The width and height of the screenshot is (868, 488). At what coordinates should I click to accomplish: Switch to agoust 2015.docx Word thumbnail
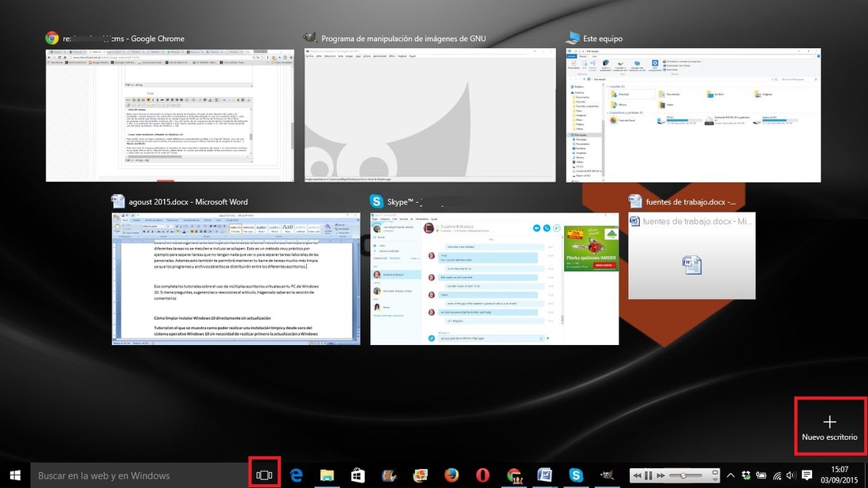coord(237,279)
